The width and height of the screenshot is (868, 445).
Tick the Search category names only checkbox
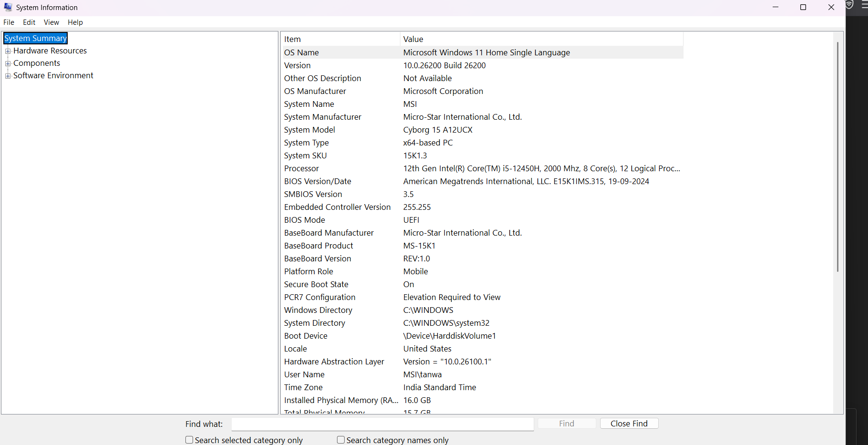(x=341, y=440)
